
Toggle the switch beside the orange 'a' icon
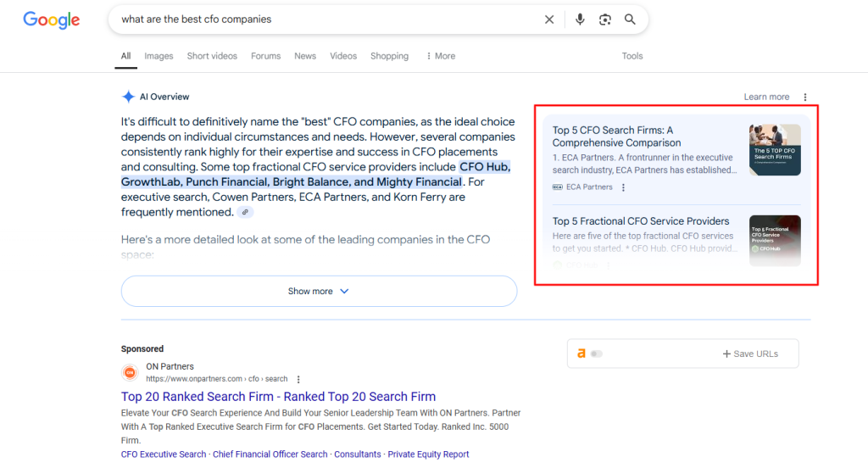596,354
